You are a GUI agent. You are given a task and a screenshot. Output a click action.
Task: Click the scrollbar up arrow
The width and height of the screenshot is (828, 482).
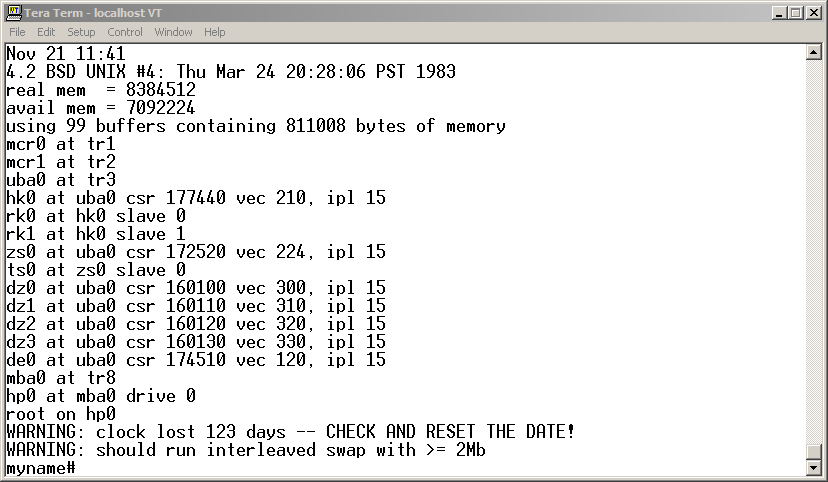(x=814, y=52)
